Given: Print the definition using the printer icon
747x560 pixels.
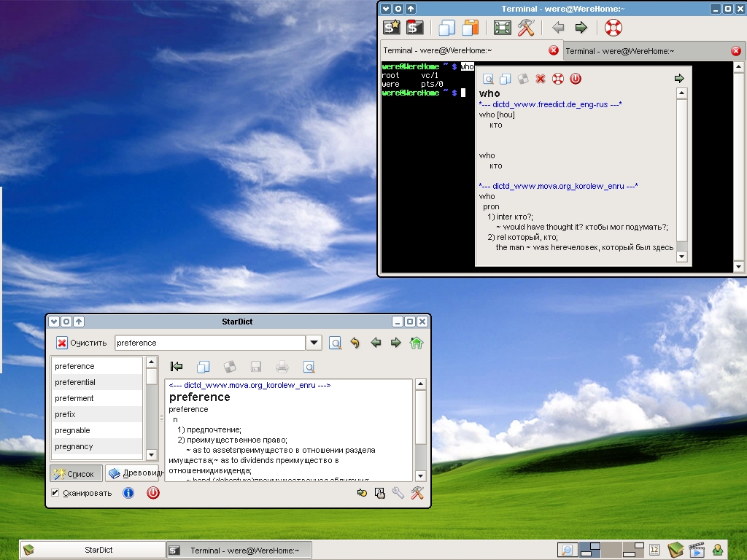Looking at the screenshot, I should 282,367.
